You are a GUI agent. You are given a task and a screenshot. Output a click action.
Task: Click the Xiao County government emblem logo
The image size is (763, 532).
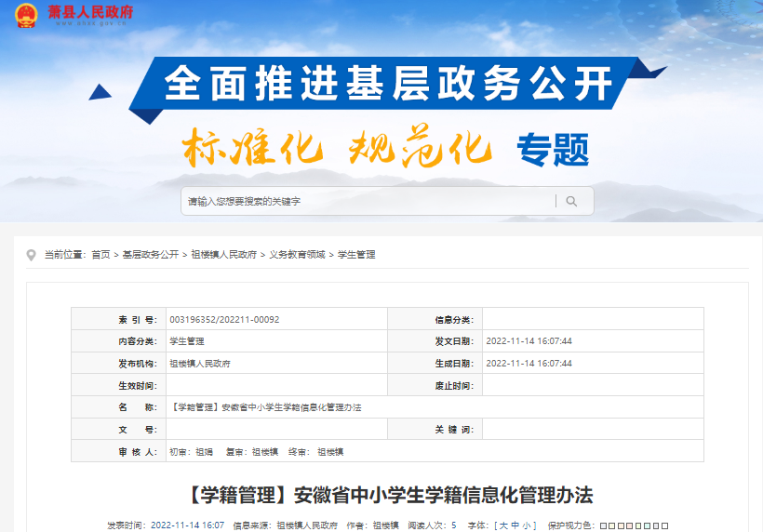pos(26,15)
